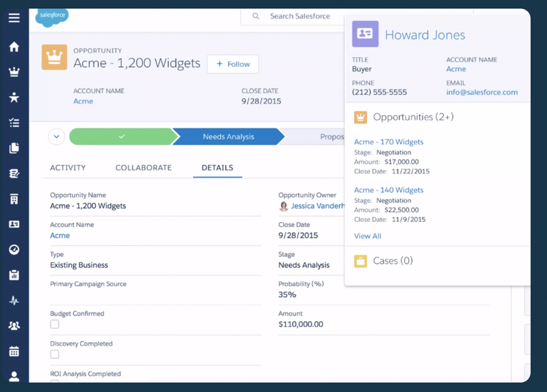Open Opportunities crown icon in sidebar
547x392 pixels.
point(14,72)
